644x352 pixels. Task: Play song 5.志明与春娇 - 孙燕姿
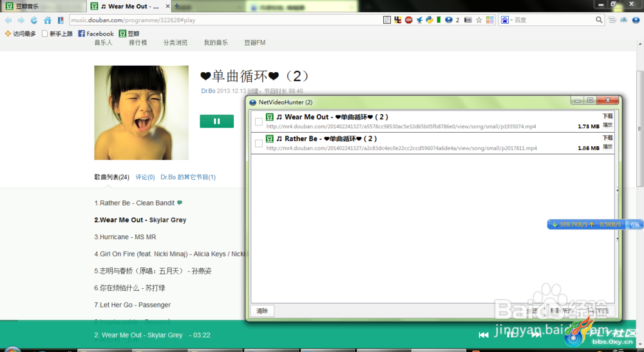(153, 271)
